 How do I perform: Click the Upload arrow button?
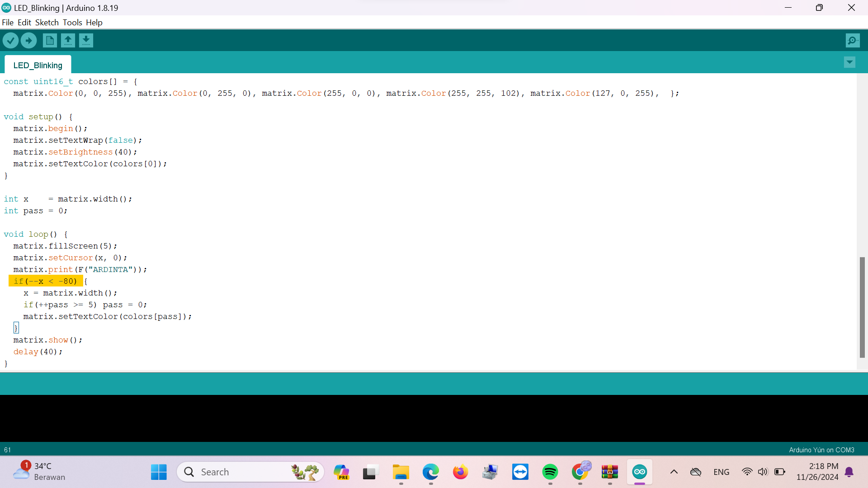[x=28, y=41]
